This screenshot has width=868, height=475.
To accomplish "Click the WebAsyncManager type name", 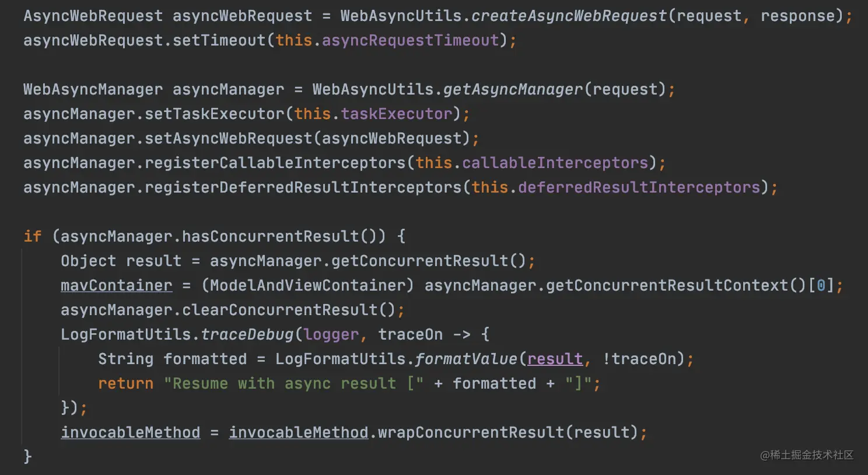I will pyautogui.click(x=93, y=89).
